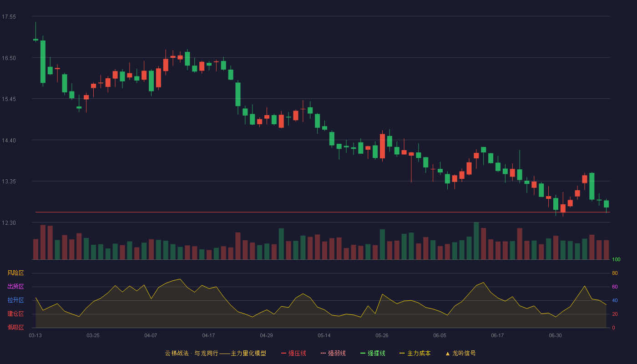Viewport: 637px width, 364px height.
Task: Toggle the 强压线 legend item
Action: [x=293, y=353]
